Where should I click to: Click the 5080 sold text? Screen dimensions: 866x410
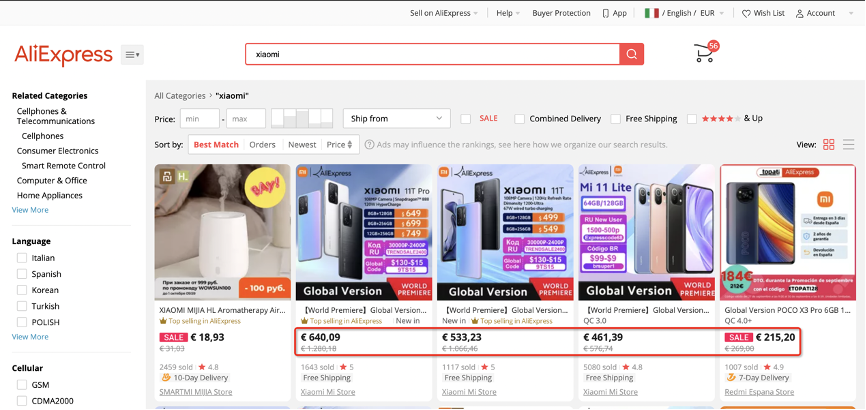[599, 367]
